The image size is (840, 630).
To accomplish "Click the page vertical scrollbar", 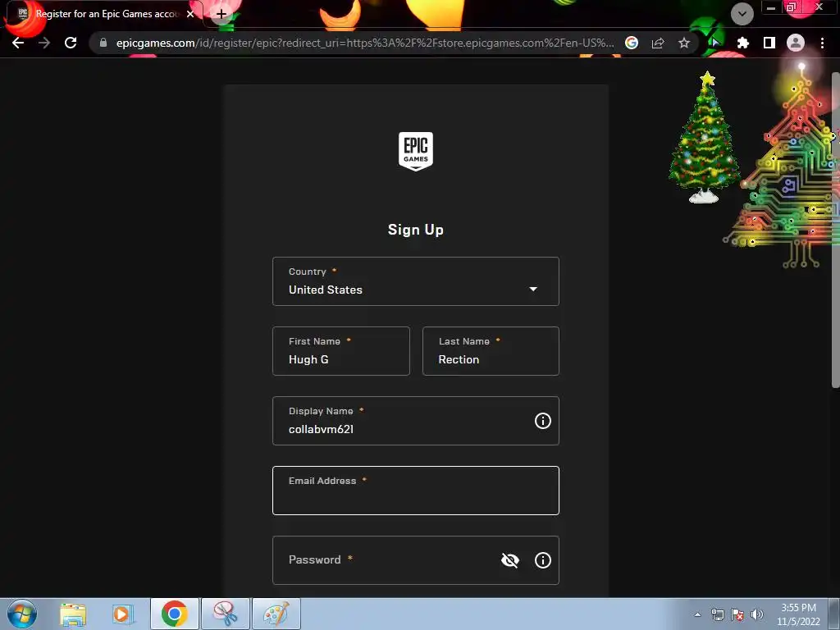I will pyautogui.click(x=835, y=230).
